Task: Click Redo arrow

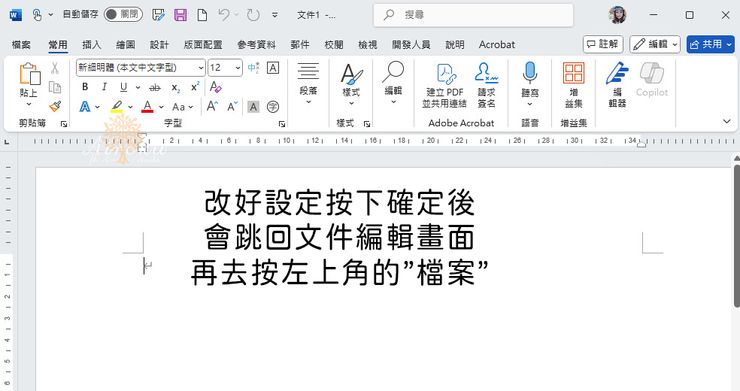Action: (253, 15)
